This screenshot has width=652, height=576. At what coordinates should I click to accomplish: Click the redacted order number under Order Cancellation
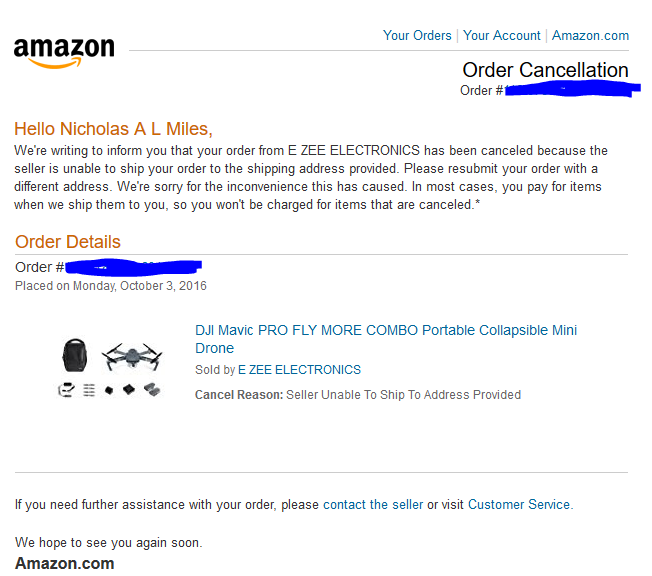tap(570, 90)
